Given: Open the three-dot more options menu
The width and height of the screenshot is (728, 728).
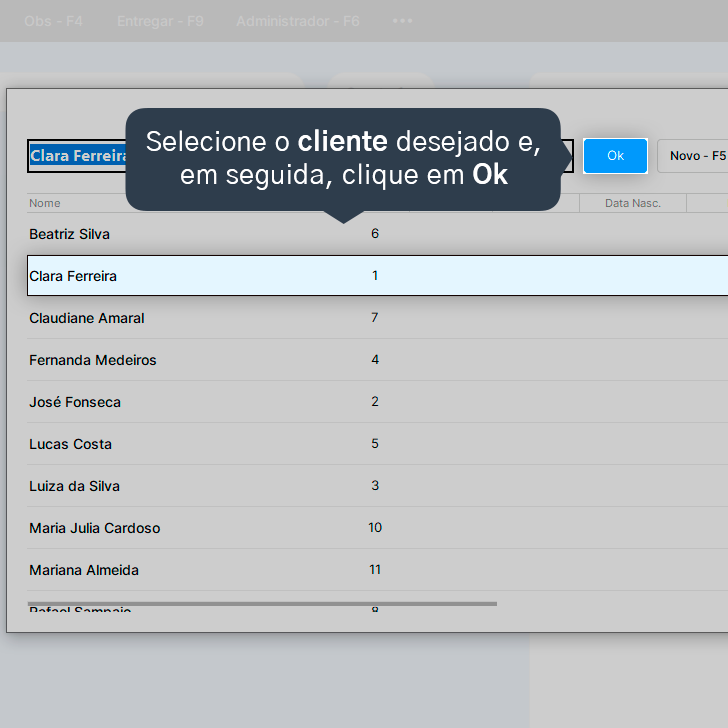Looking at the screenshot, I should click(x=402, y=21).
